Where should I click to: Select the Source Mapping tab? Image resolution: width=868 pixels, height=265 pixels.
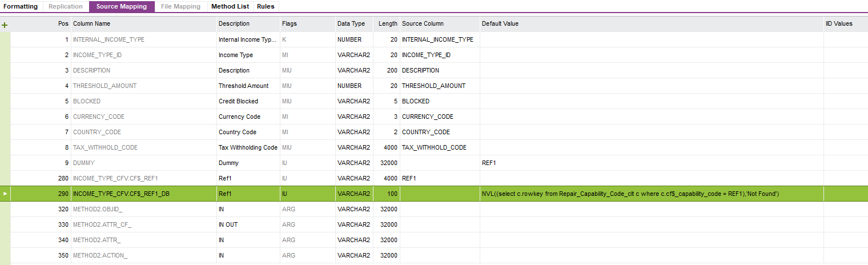point(122,6)
